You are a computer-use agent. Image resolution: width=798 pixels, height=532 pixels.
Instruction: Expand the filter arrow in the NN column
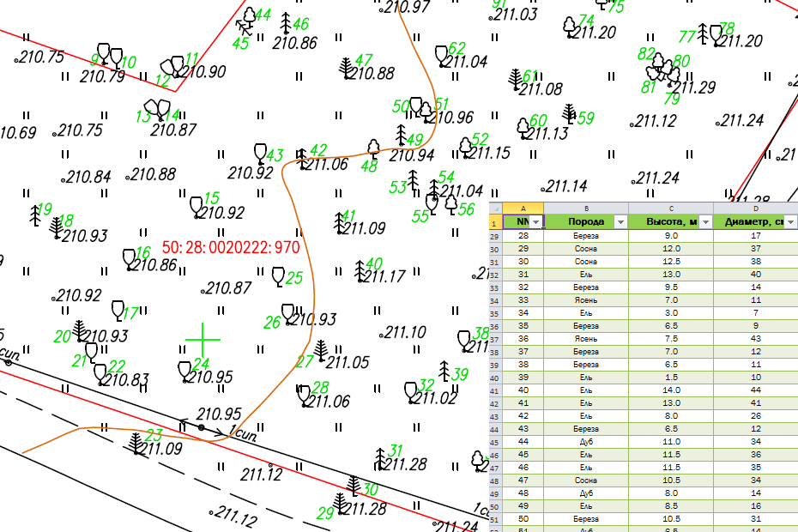(x=535, y=222)
